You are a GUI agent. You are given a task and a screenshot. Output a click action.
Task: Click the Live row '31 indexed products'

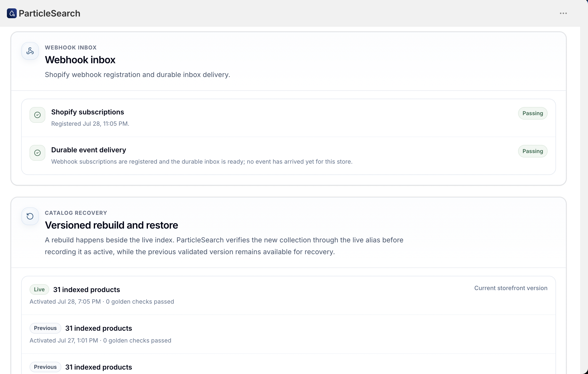coord(87,290)
